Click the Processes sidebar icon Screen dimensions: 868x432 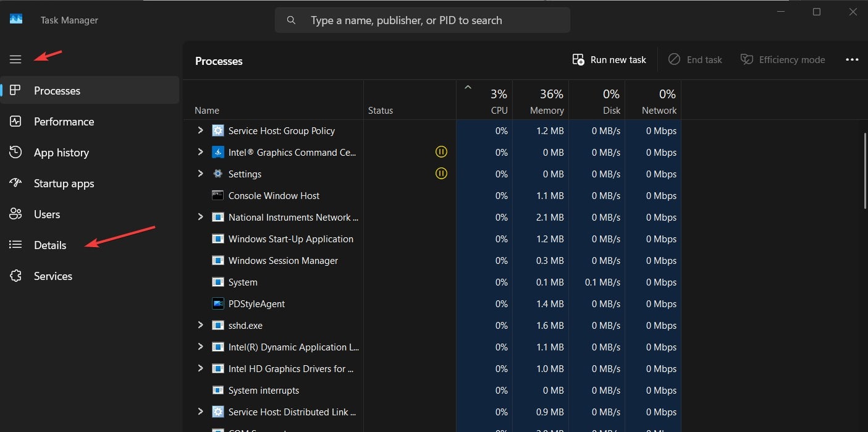click(x=15, y=90)
